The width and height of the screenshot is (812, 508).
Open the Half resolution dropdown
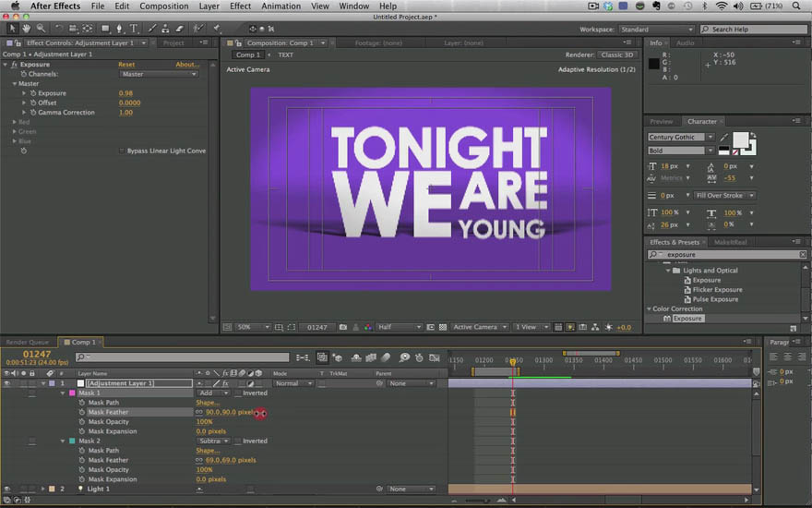coord(399,327)
